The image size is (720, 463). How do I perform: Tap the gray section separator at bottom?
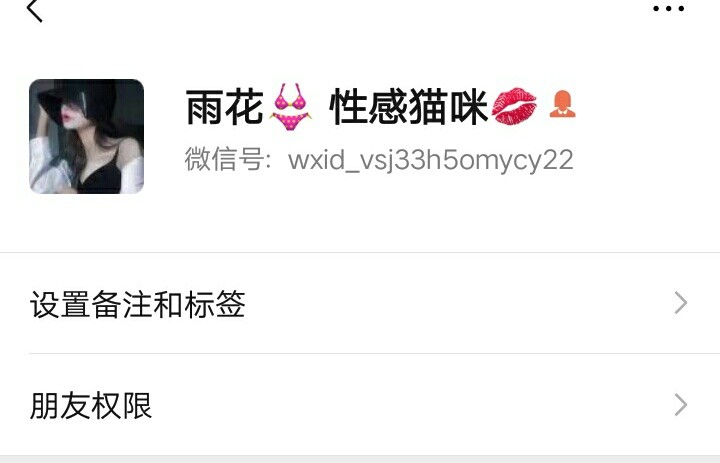[x=360, y=459]
